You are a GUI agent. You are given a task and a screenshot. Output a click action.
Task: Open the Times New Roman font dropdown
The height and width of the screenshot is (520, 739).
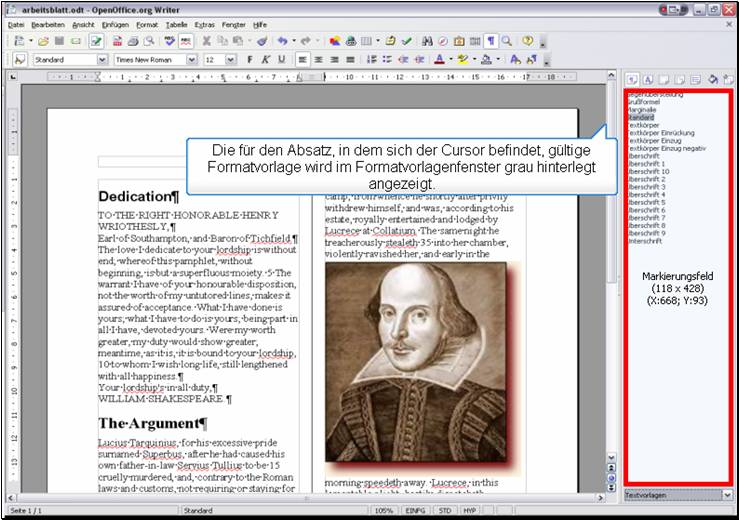[192, 60]
